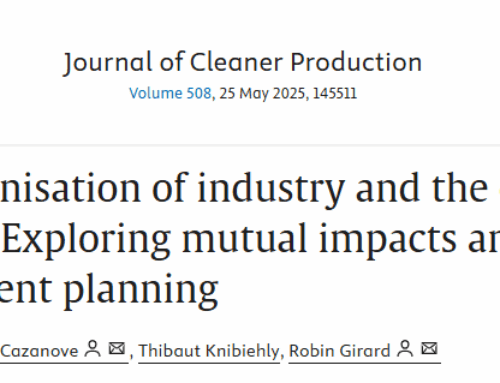Click the word "planning" in the title
The height and width of the screenshot is (383, 500).
pos(141,291)
